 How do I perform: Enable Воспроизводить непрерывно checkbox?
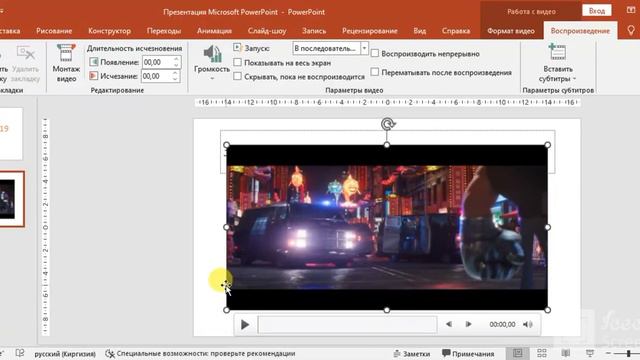(375, 53)
